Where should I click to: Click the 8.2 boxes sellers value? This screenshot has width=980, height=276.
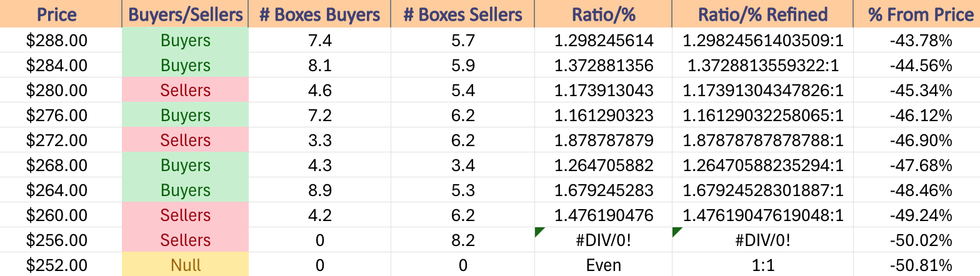[x=462, y=240]
